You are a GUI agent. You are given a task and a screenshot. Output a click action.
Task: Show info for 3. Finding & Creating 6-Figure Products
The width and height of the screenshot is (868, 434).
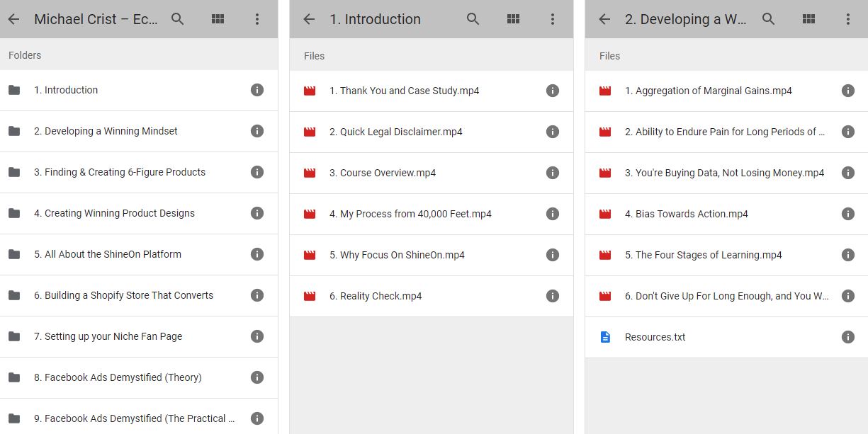coord(257,172)
